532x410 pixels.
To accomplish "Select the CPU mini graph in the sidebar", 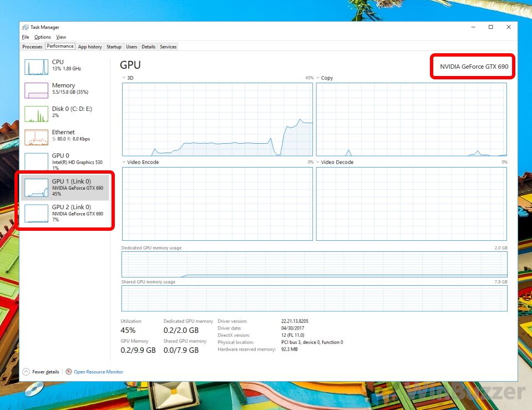I will pos(36,67).
